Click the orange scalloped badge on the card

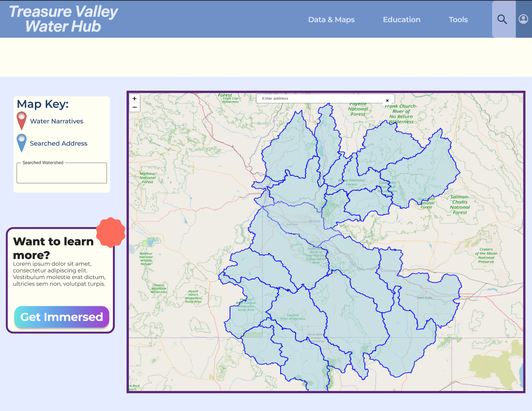(111, 232)
